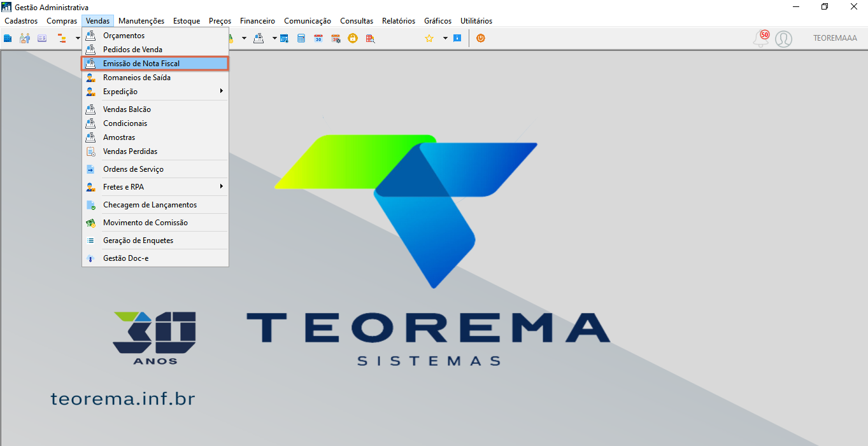The image size is (868, 446).
Task: Open Checagem de Lançamentos menu entry
Action: (x=155, y=205)
